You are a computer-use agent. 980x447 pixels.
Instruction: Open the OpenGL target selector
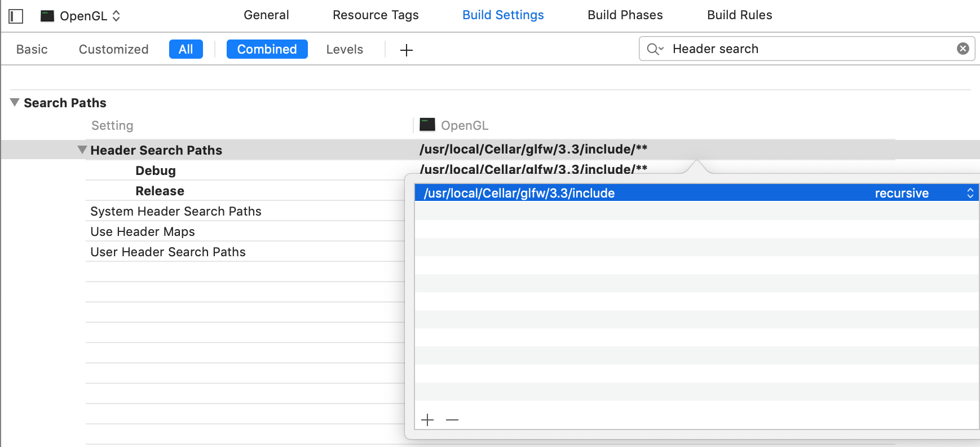[x=81, y=16]
